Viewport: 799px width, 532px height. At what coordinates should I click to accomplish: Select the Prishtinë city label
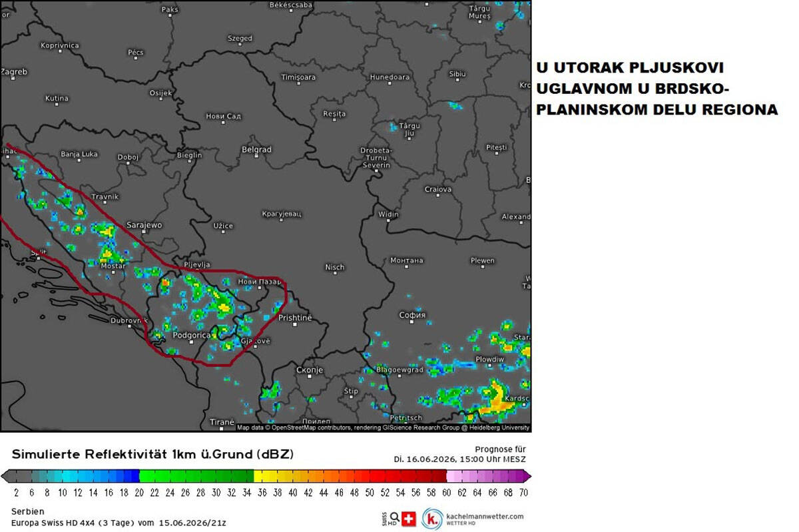[295, 318]
